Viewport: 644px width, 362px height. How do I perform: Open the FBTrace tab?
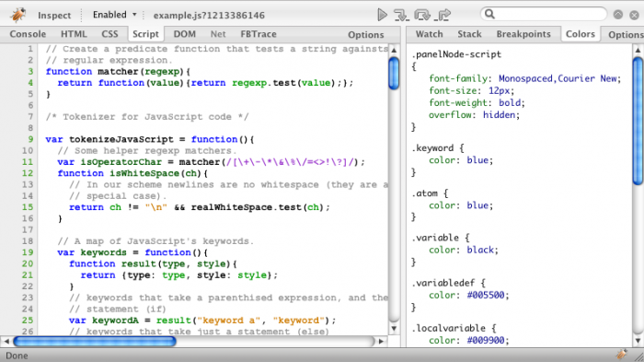[259, 34]
